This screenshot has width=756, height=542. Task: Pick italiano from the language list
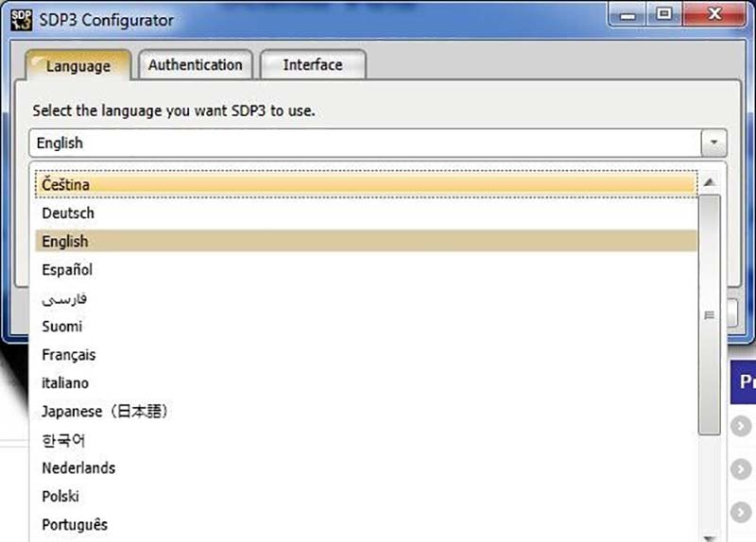[x=367, y=383]
